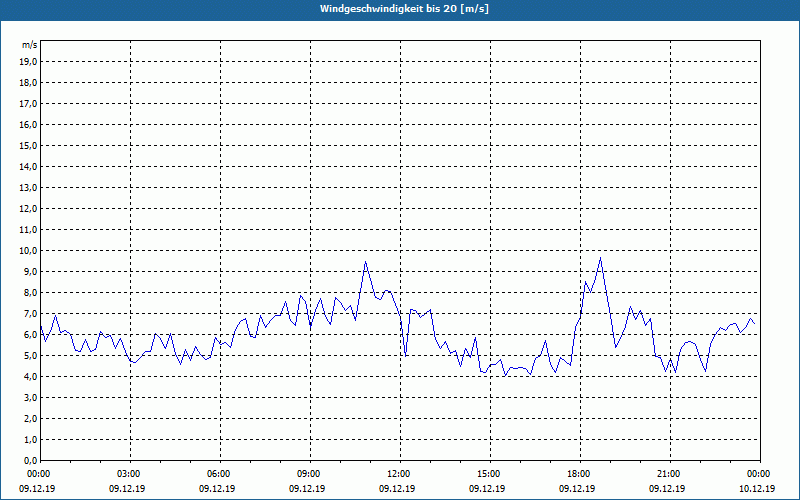
Task: Click the y-axis value '4,0'
Action: tap(30, 377)
